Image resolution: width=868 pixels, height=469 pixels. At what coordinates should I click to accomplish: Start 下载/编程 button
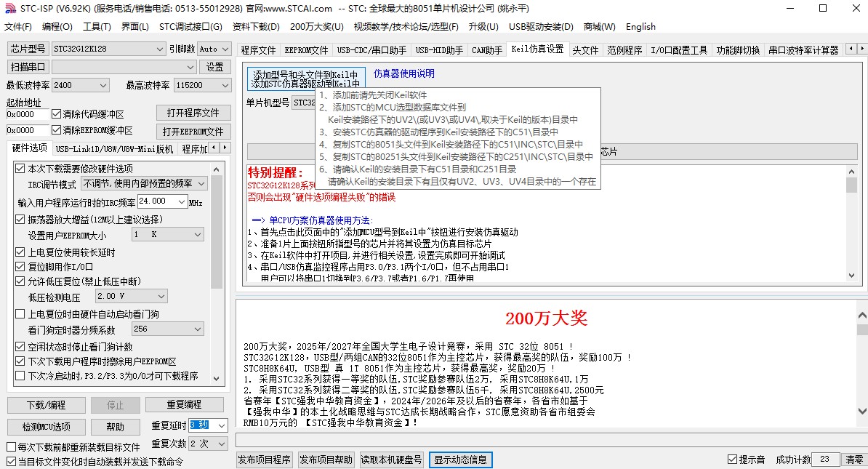[x=47, y=405]
